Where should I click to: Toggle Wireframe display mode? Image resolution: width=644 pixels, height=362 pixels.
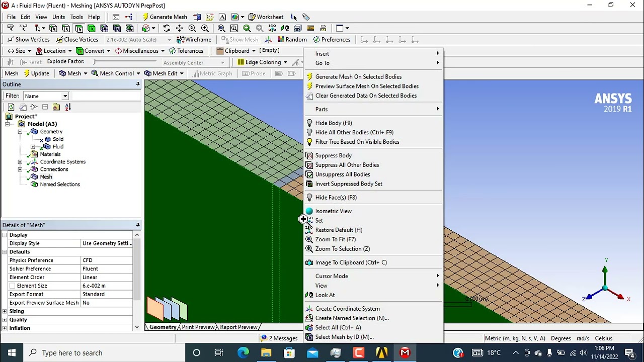tap(194, 39)
